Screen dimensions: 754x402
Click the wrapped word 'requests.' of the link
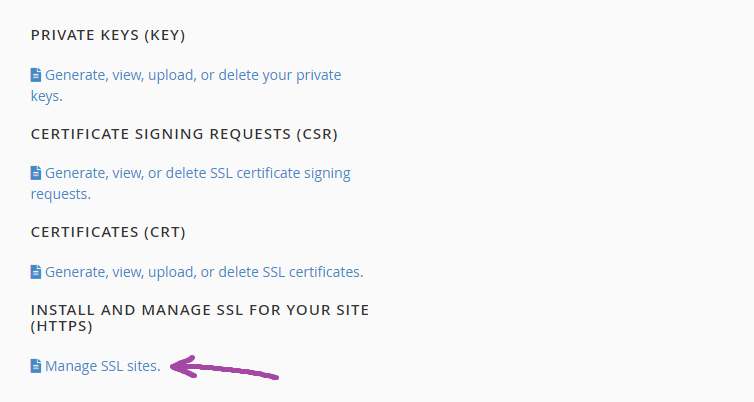(61, 194)
